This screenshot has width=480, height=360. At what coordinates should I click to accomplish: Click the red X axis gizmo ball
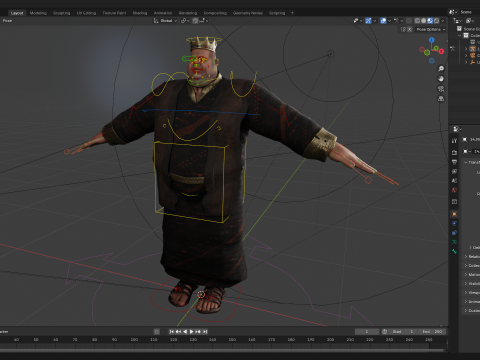[x=441, y=51]
